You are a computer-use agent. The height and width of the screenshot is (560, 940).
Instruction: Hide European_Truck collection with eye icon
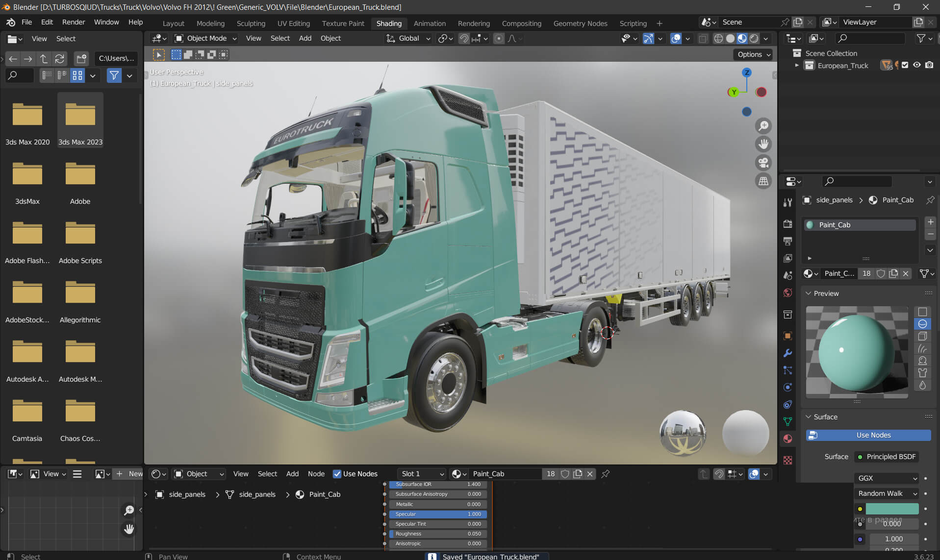[917, 65]
